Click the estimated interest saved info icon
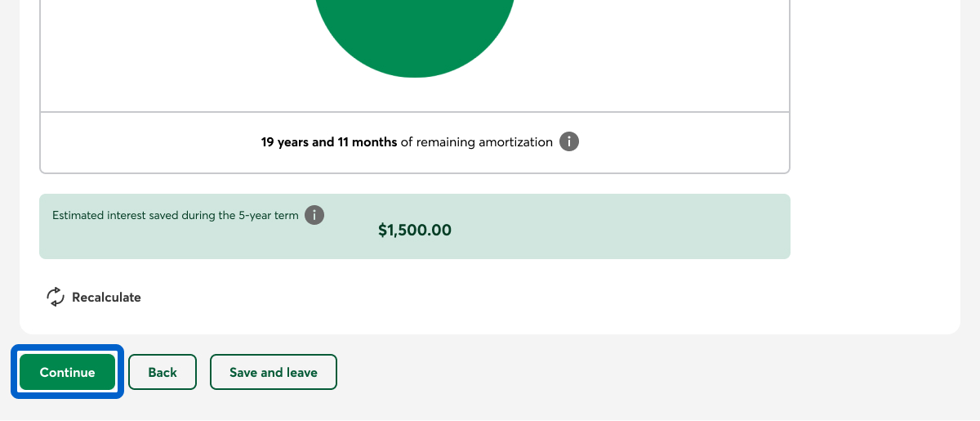The height and width of the screenshot is (421, 980). [314, 216]
